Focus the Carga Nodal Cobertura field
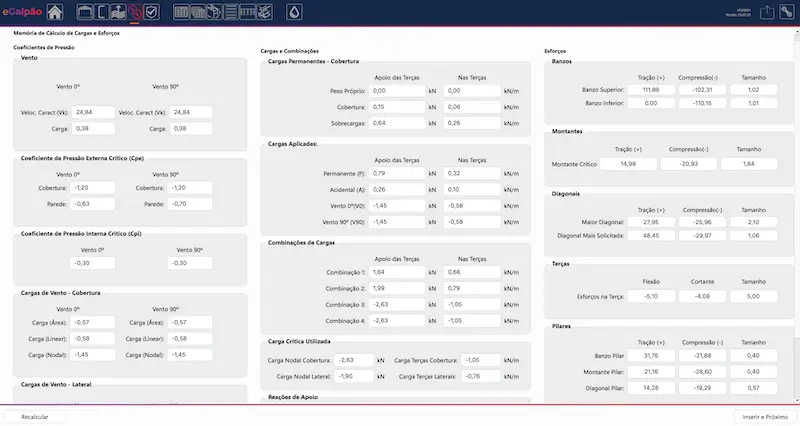800x426 pixels. click(x=355, y=359)
